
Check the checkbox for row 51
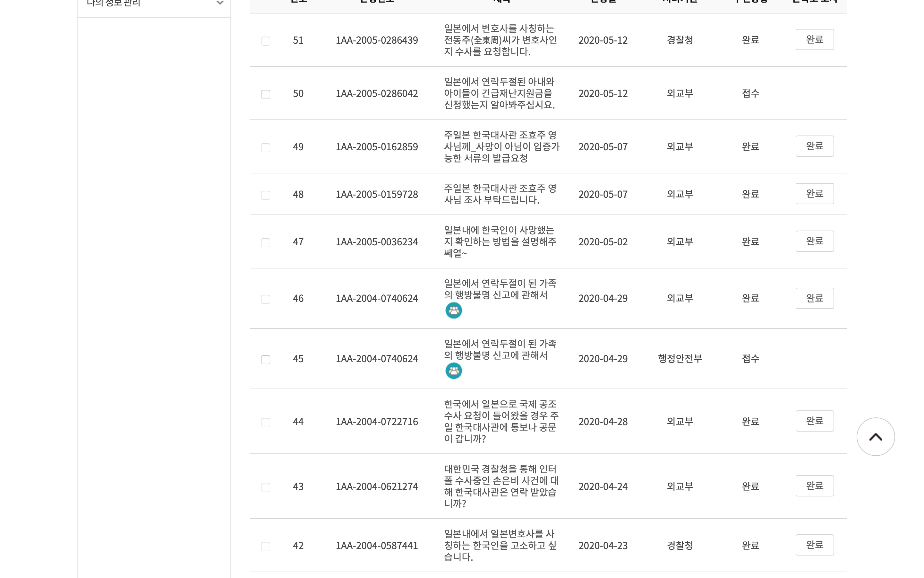click(x=265, y=41)
